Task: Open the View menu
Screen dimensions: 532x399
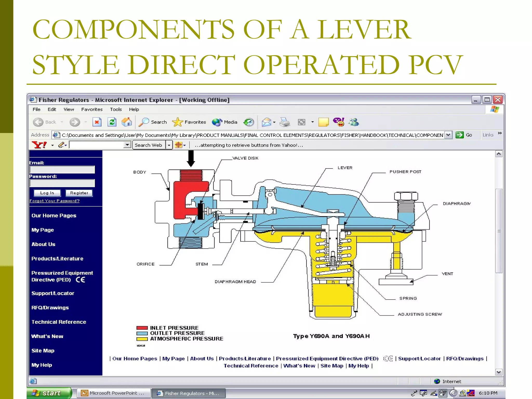Action: [x=69, y=109]
